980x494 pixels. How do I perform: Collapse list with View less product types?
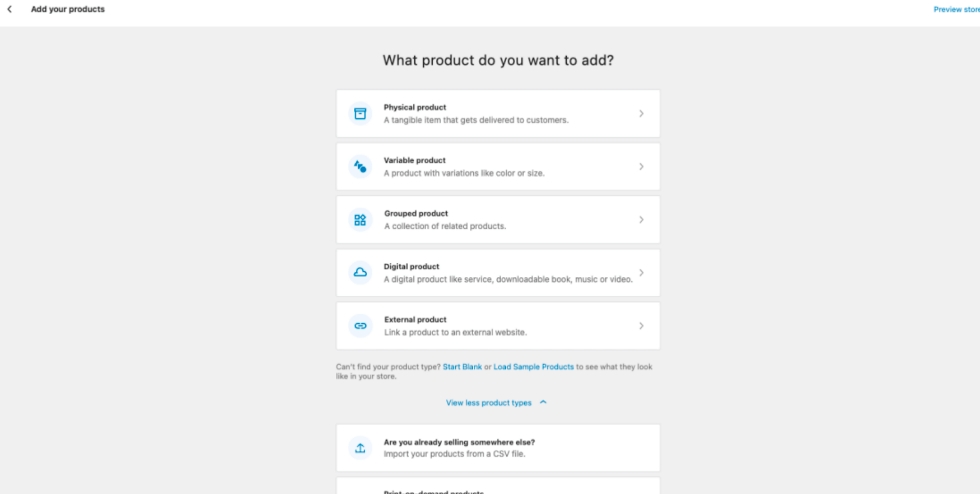(489, 403)
